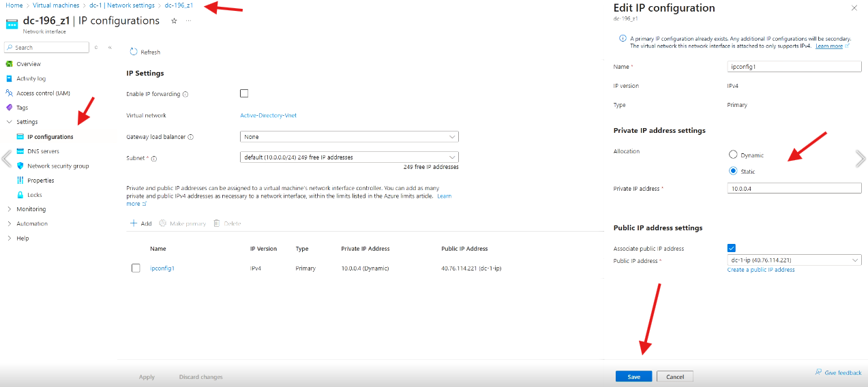Go to Virtual machines breadcrumb
The height and width of the screenshot is (387, 868).
coord(56,5)
